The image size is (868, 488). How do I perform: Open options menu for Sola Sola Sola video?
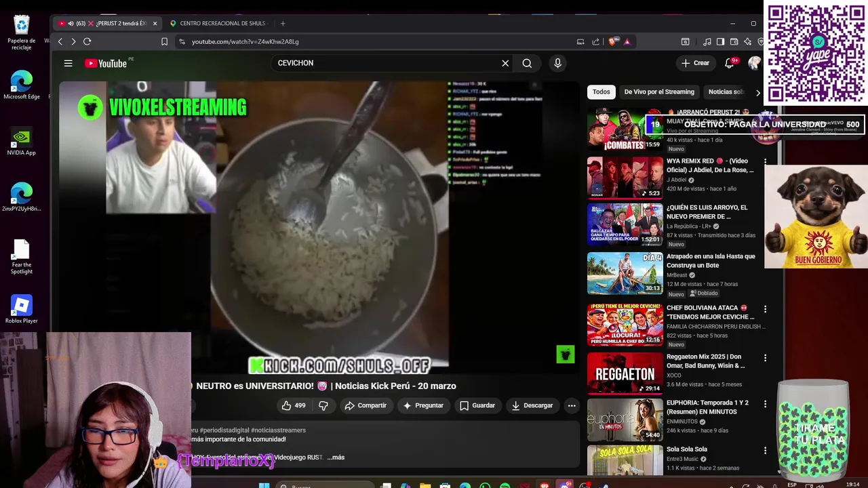coord(765,450)
